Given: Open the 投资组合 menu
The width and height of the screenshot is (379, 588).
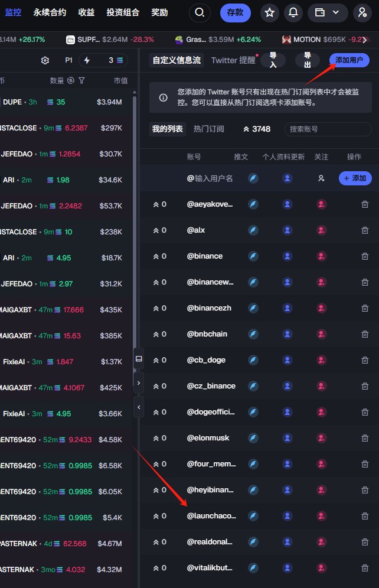Looking at the screenshot, I should (x=123, y=12).
